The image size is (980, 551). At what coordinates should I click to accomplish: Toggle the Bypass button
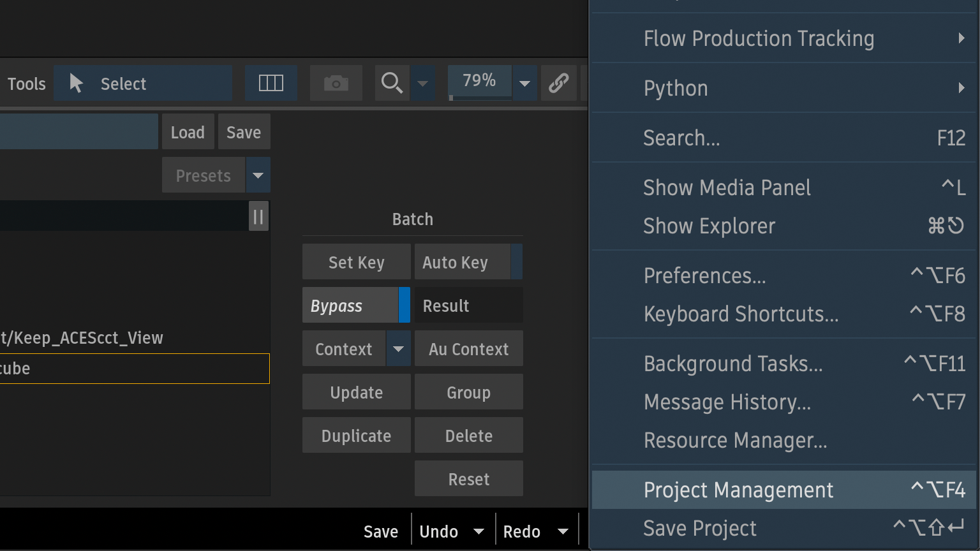(x=351, y=305)
